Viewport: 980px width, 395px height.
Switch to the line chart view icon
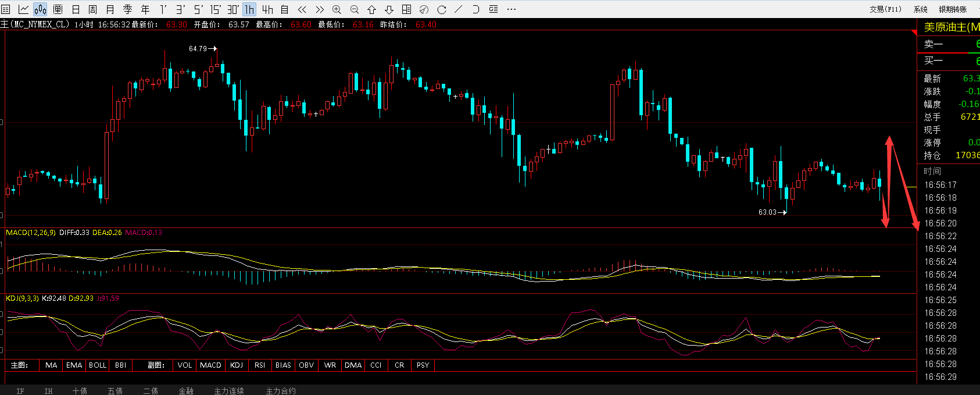point(24,9)
